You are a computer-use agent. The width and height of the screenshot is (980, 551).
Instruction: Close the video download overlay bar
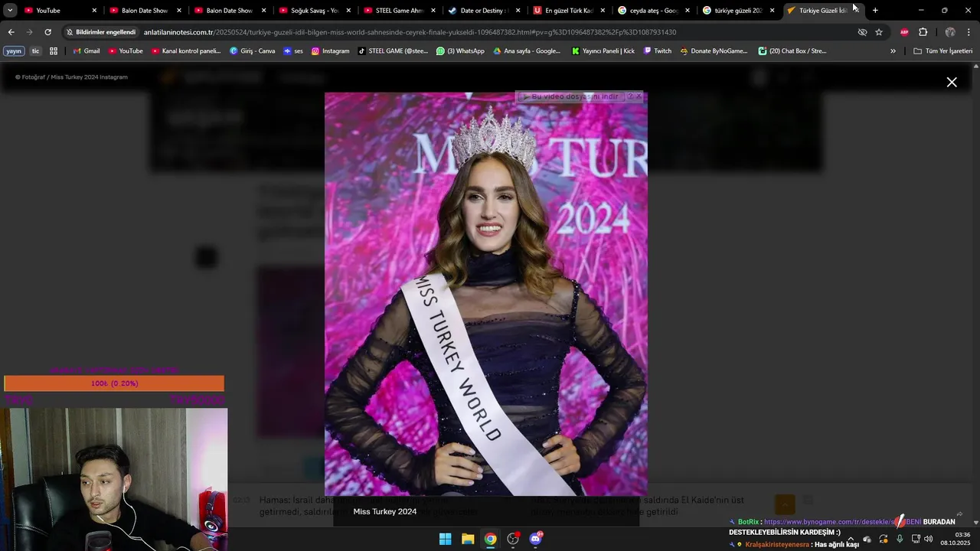639,96
